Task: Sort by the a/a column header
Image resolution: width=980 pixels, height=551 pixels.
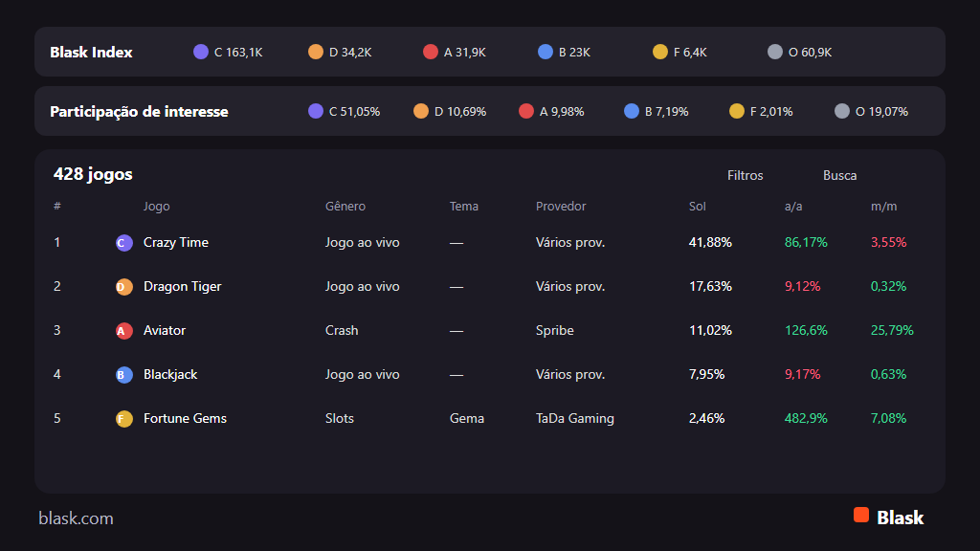Action: [793, 207]
